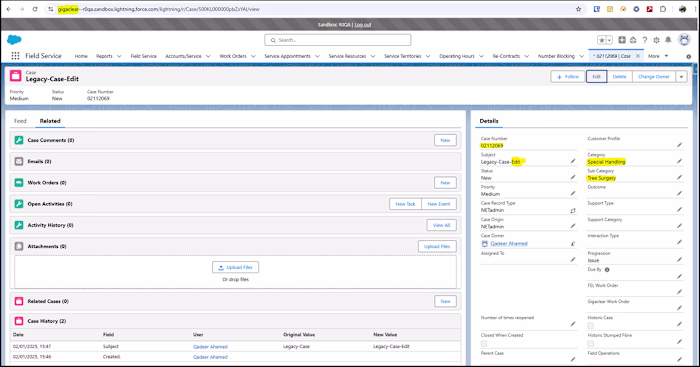Expand the Accounts/Service nav dropdown arrow
Image resolution: width=700 pixels, height=367 pixels.
208,56
